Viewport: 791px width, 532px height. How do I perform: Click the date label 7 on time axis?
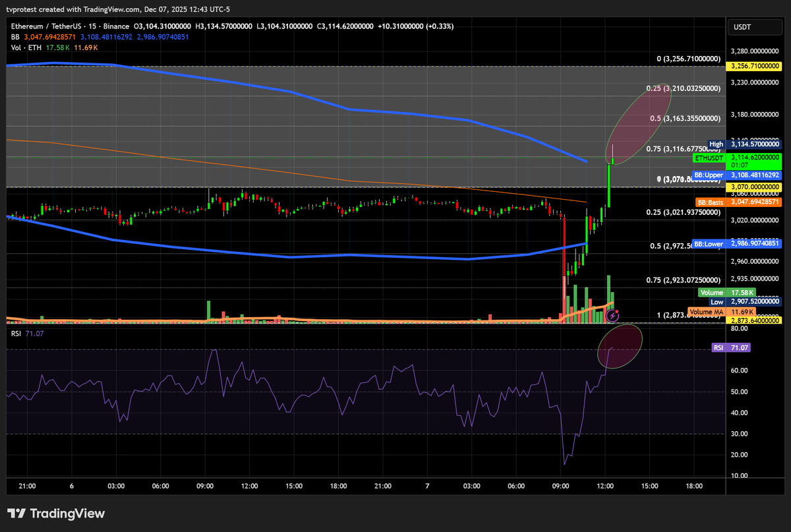(427, 486)
